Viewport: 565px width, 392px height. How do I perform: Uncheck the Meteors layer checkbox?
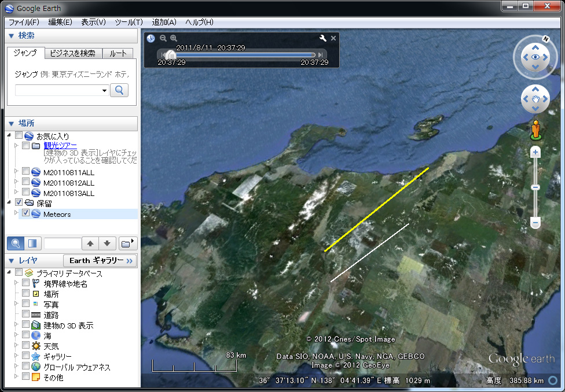(25, 214)
